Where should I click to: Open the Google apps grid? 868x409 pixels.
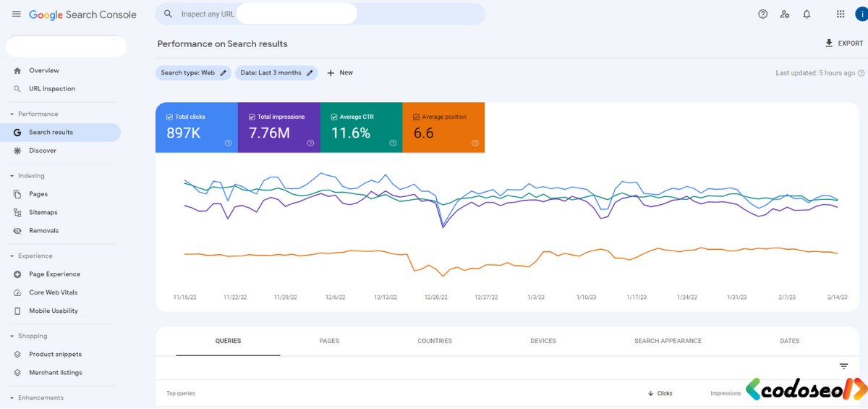pyautogui.click(x=840, y=14)
